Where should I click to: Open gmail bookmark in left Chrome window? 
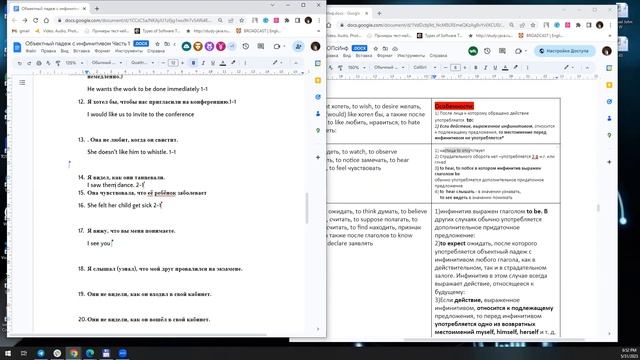(x=21, y=31)
